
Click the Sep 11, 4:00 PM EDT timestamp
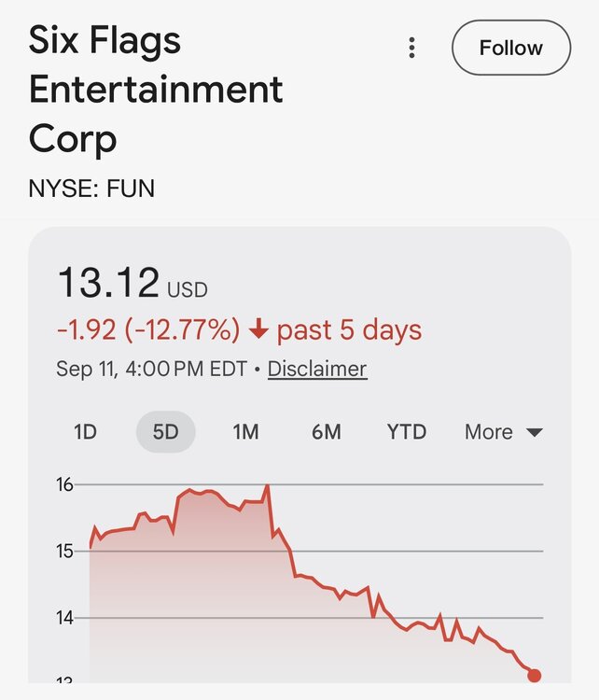(x=151, y=370)
